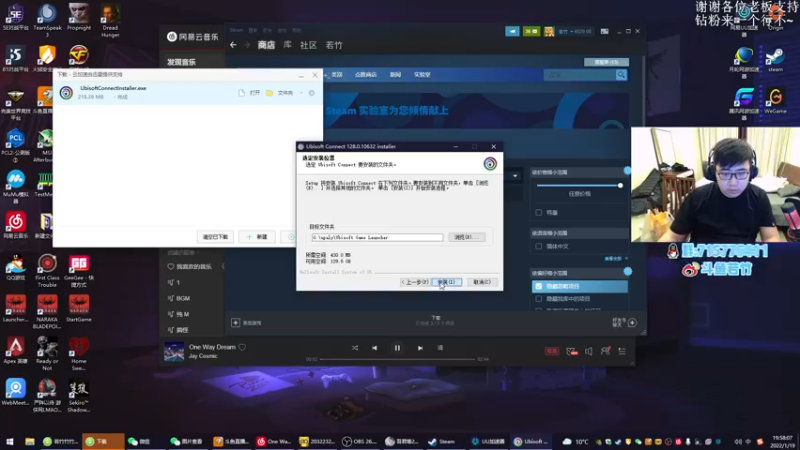Screen dimensions: 800x450
Task: Click One Way Dream album cover
Action: (173, 351)
